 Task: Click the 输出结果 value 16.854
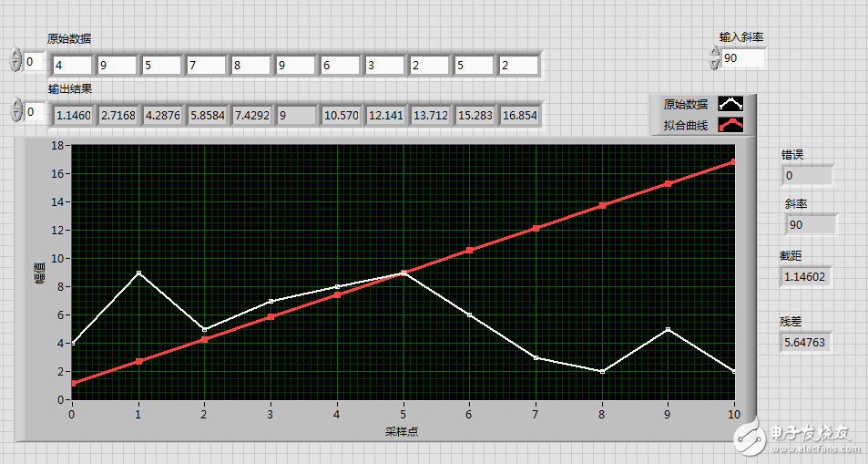(x=520, y=115)
